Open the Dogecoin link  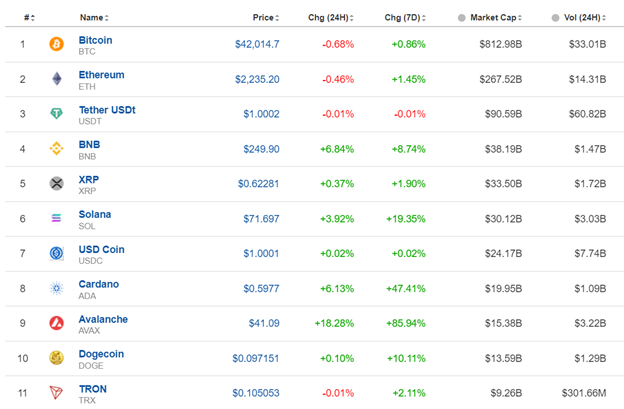pyautogui.click(x=101, y=354)
